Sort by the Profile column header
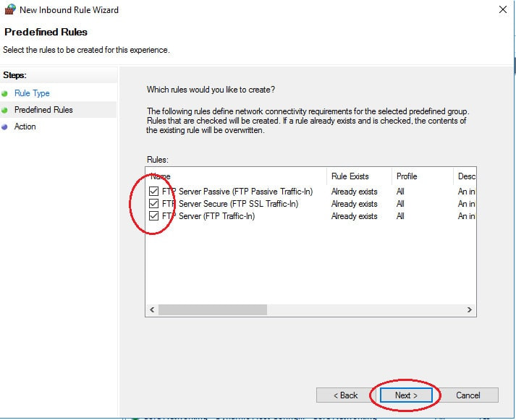The width and height of the screenshot is (516, 420). pyautogui.click(x=423, y=176)
